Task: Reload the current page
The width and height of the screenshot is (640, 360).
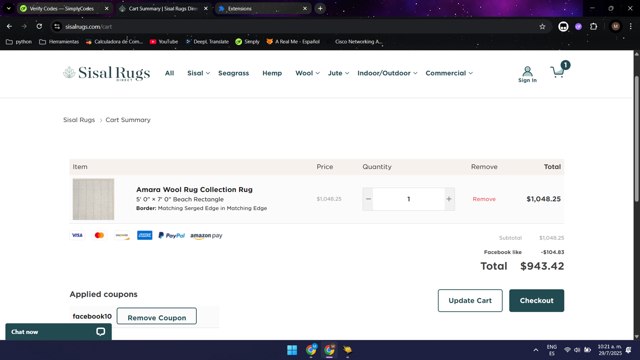Action: [x=39, y=27]
